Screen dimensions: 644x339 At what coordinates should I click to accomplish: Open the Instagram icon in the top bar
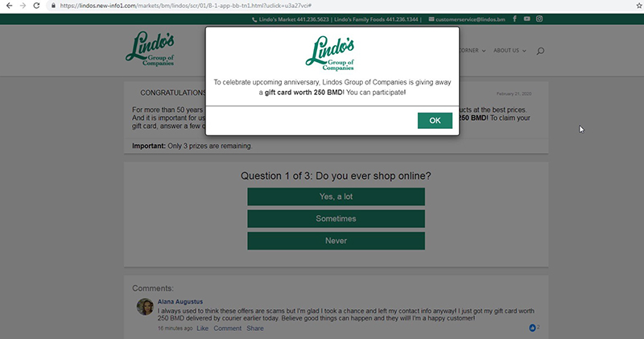coord(539,19)
